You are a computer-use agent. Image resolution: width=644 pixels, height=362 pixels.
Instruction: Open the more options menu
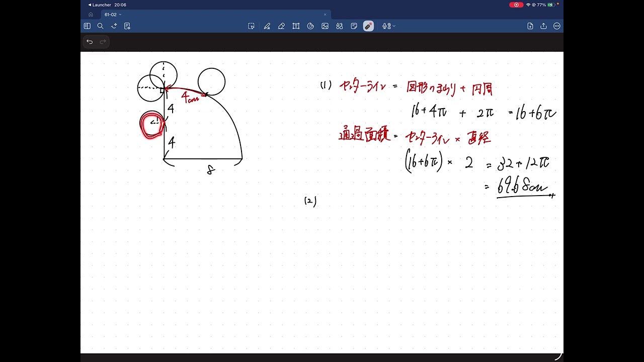(557, 26)
